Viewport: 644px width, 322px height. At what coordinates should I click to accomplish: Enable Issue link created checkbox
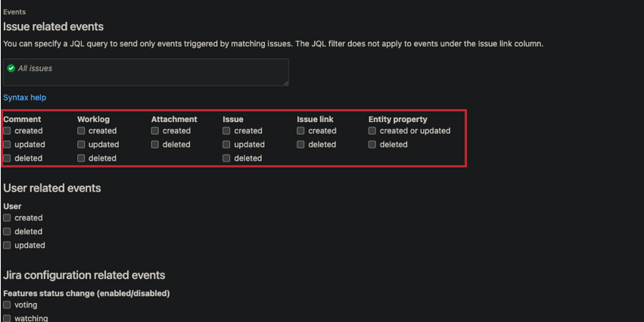pos(301,131)
